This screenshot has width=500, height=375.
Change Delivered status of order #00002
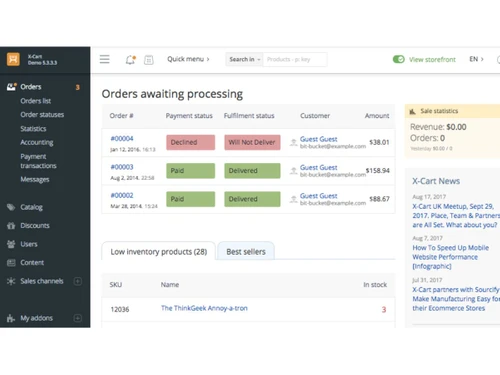pyautogui.click(x=252, y=199)
